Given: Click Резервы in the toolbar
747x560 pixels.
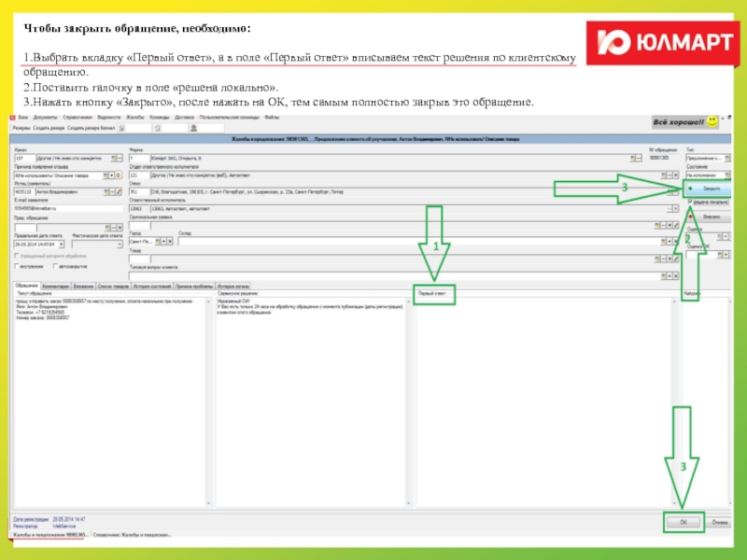Looking at the screenshot, I should (21, 128).
